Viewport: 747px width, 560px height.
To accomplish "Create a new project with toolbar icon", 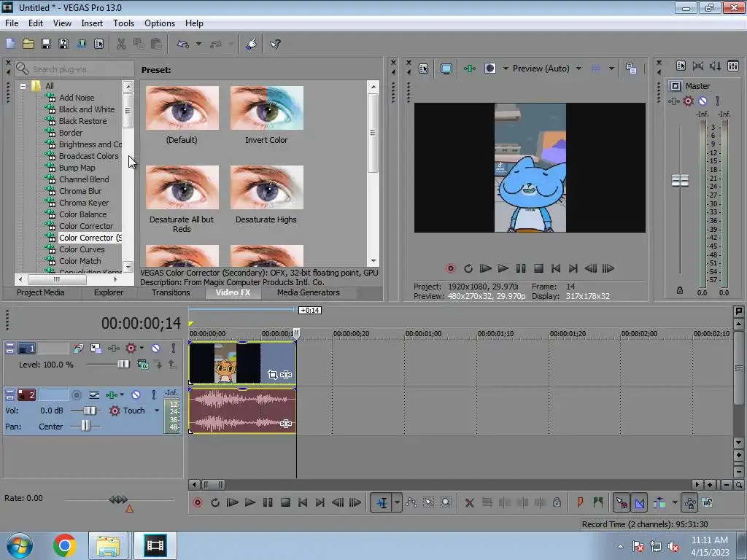I will pyautogui.click(x=10, y=44).
